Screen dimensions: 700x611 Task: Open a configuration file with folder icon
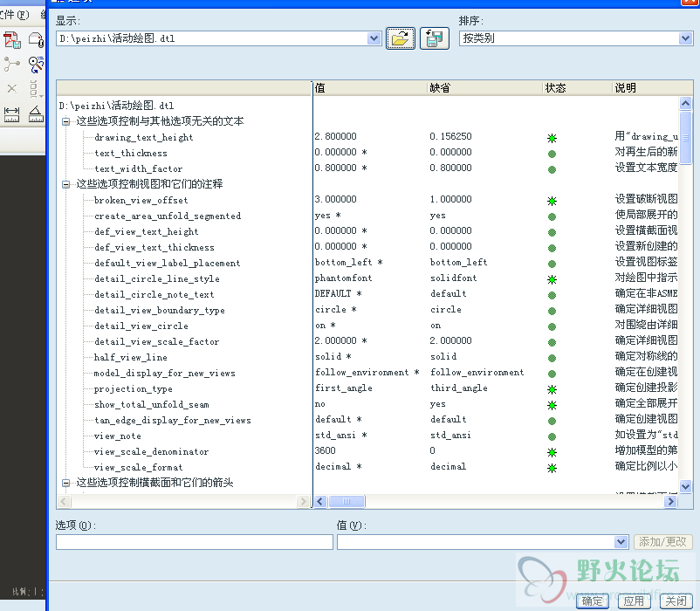(x=401, y=38)
